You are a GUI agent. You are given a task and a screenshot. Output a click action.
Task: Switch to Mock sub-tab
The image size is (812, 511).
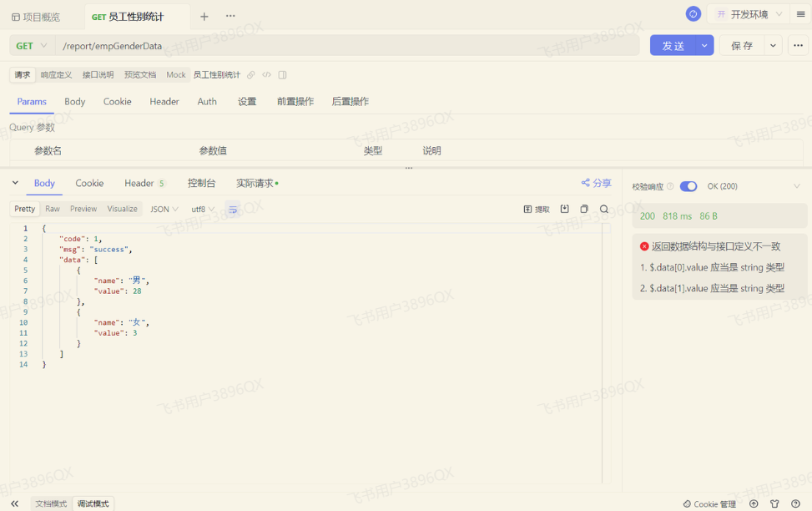pyautogui.click(x=175, y=74)
